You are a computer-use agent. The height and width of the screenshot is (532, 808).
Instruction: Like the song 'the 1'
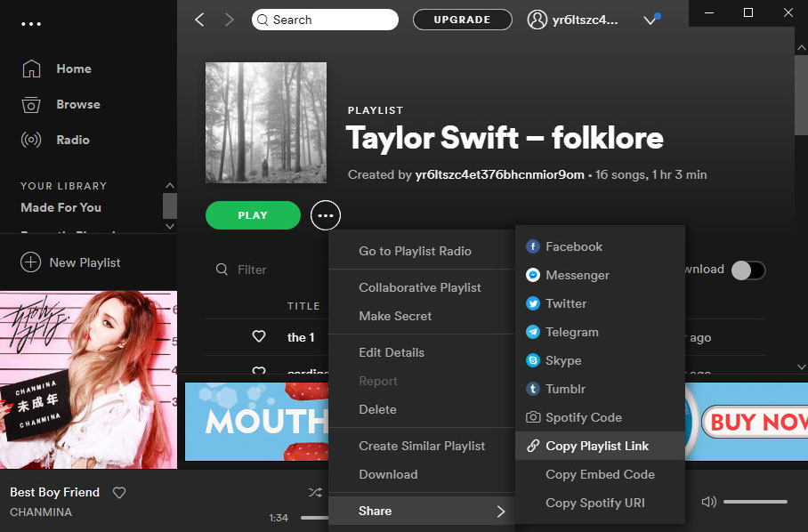coord(259,336)
